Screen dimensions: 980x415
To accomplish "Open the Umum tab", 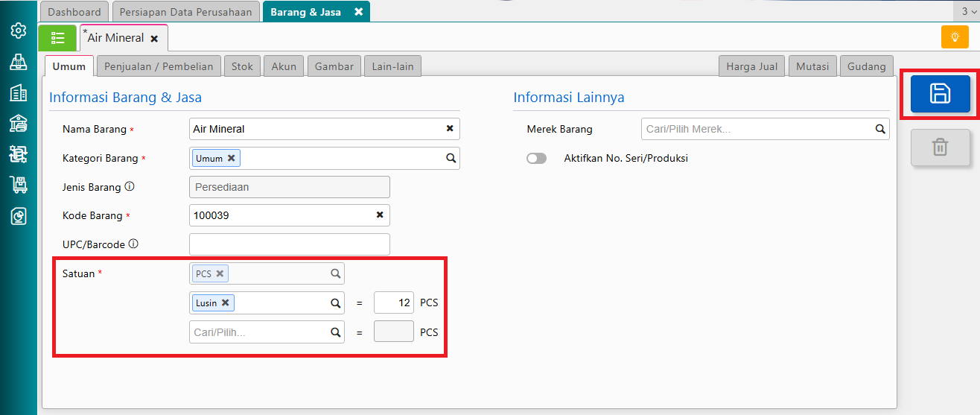I will 69,66.
